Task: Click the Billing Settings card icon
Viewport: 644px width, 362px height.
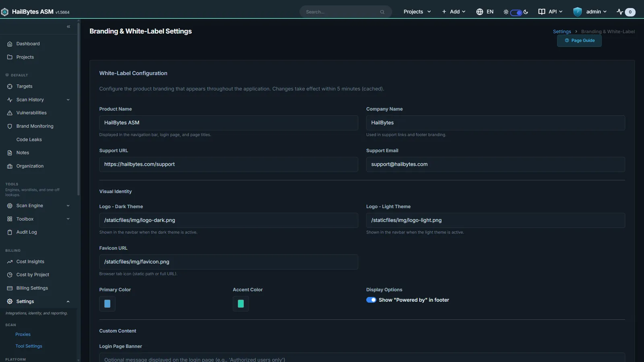Action: 10,288
